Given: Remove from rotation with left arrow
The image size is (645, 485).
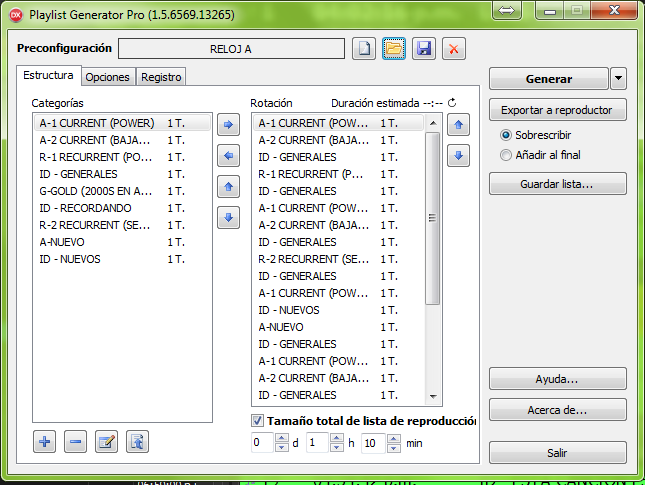Looking at the screenshot, I should click(228, 156).
